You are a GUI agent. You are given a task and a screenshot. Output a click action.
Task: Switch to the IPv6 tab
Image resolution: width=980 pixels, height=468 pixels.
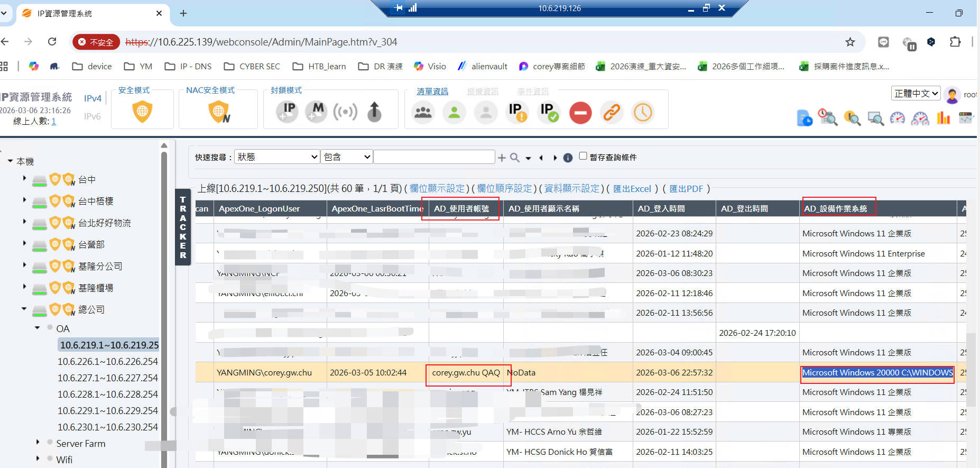tap(92, 116)
